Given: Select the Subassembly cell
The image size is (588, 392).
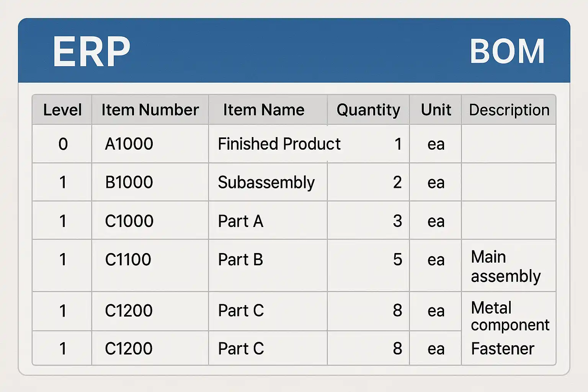Looking at the screenshot, I should (266, 182).
